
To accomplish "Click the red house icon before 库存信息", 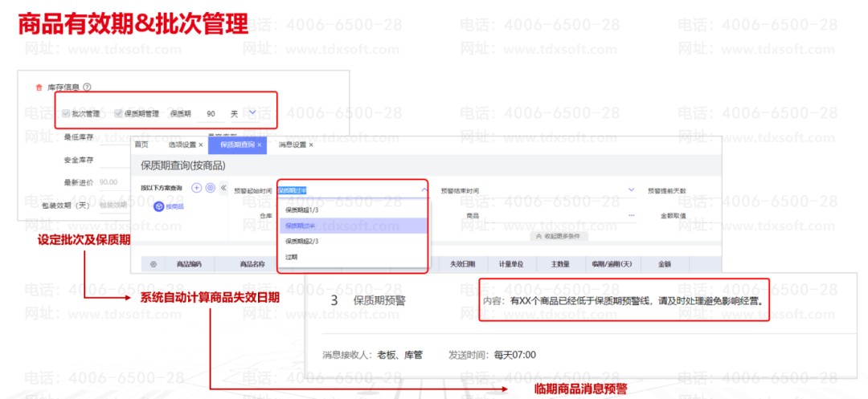I will pyautogui.click(x=39, y=88).
